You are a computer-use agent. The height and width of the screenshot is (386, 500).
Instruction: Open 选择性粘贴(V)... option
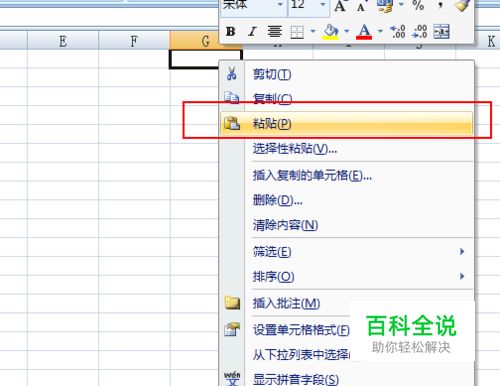pos(347,149)
